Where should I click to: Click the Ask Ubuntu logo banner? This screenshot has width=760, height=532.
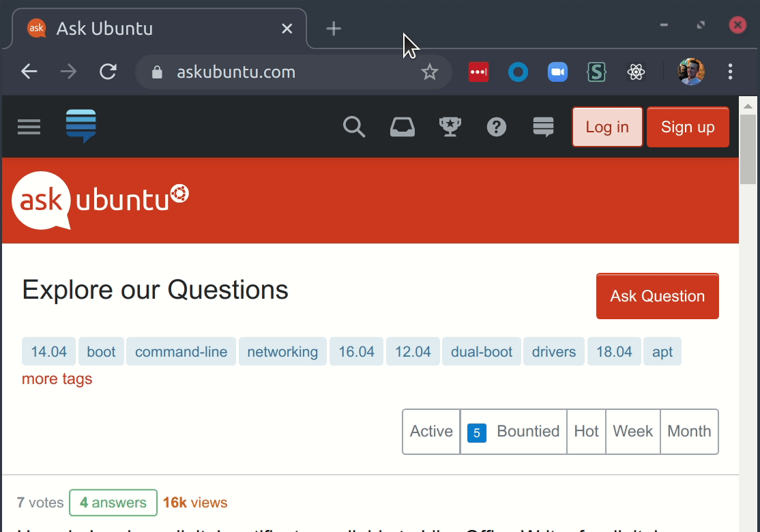tap(100, 200)
